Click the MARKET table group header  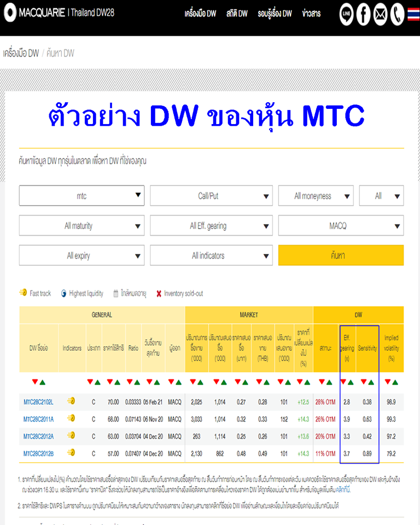tap(249, 315)
